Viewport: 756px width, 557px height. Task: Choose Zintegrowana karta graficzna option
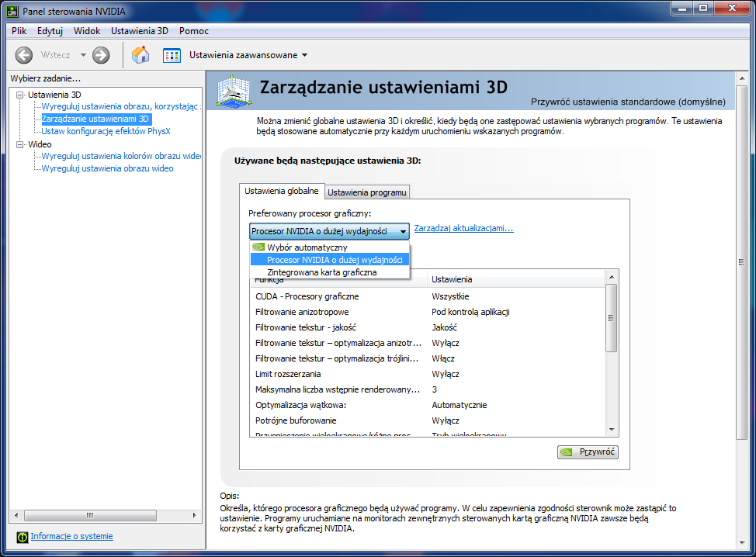(321, 272)
